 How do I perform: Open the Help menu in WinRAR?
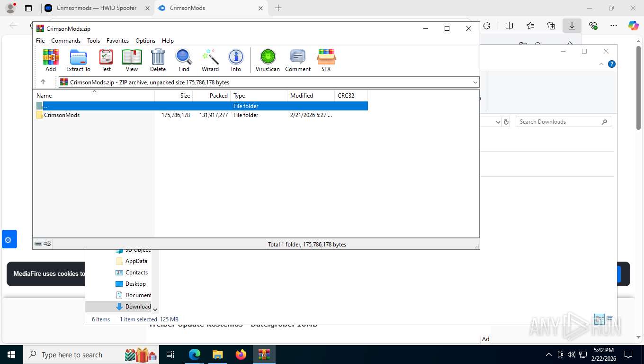point(168,41)
